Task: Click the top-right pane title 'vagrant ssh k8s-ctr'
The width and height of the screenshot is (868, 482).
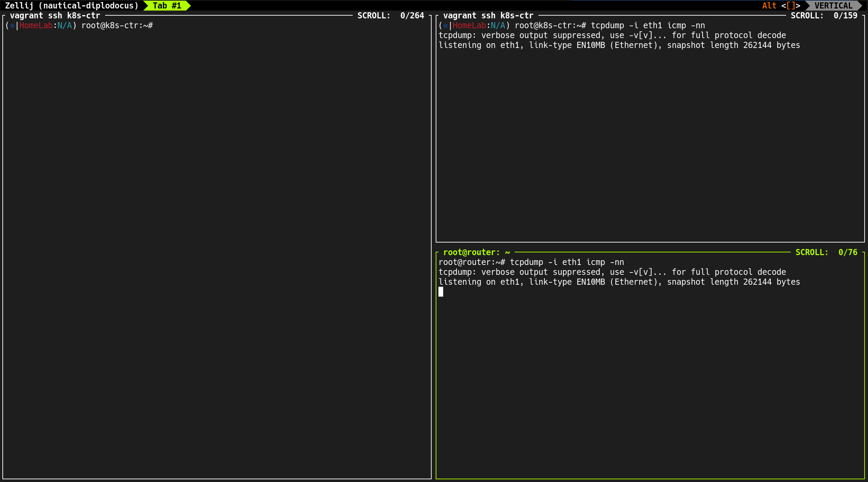Action: [x=488, y=16]
